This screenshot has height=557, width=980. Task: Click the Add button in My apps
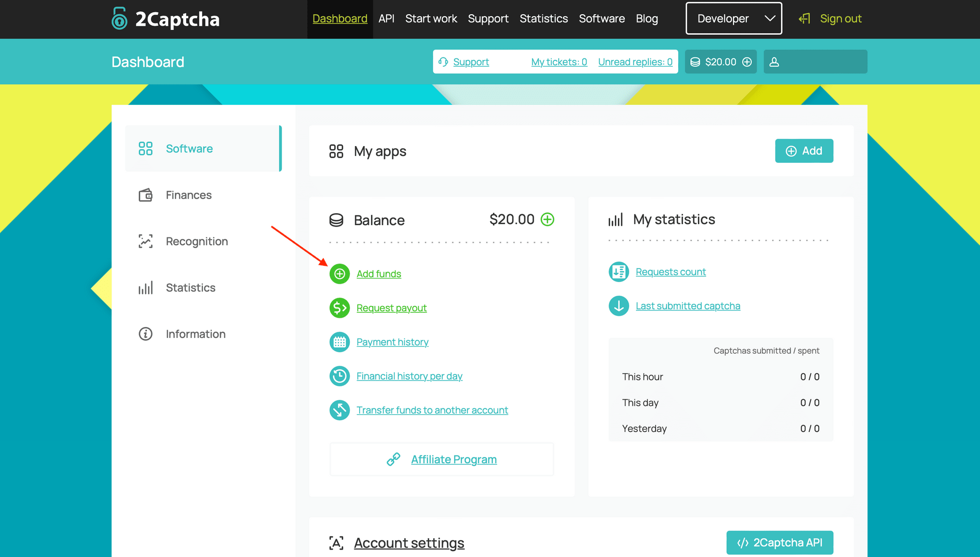[804, 151]
